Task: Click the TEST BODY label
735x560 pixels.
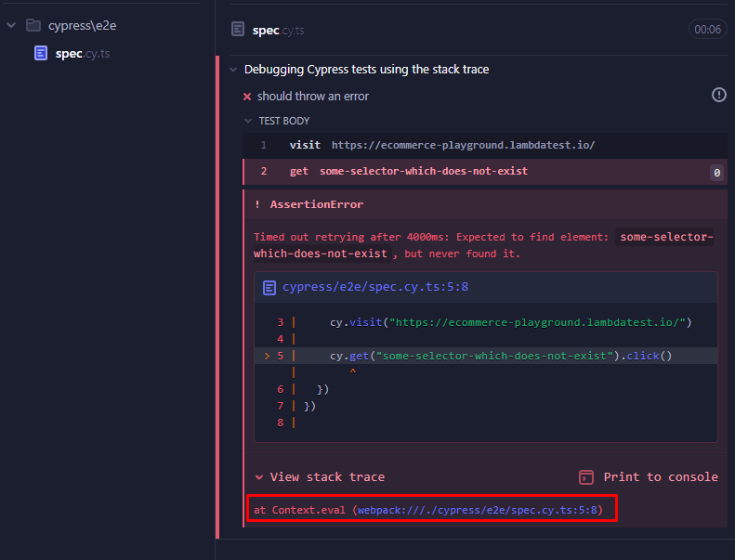Action: pyautogui.click(x=284, y=121)
